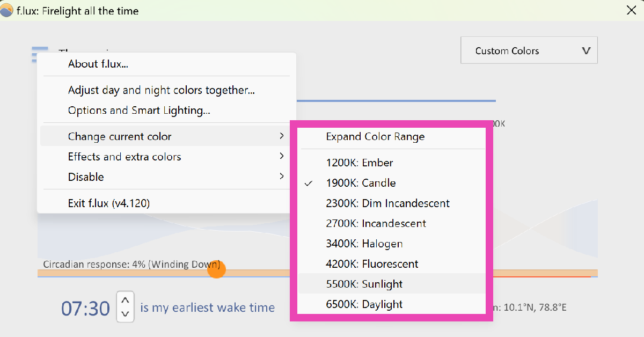Click the Circadian response: 4% text

(x=131, y=264)
